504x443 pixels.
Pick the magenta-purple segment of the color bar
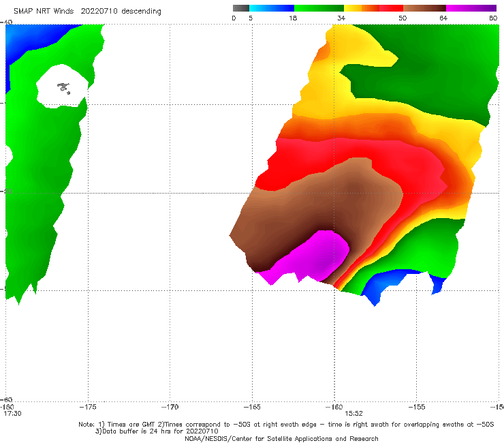(x=471, y=8)
